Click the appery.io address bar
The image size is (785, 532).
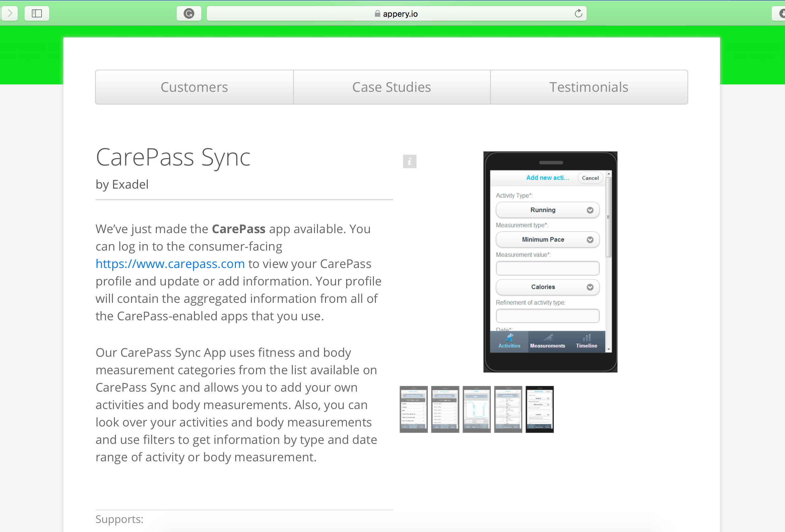pos(396,13)
